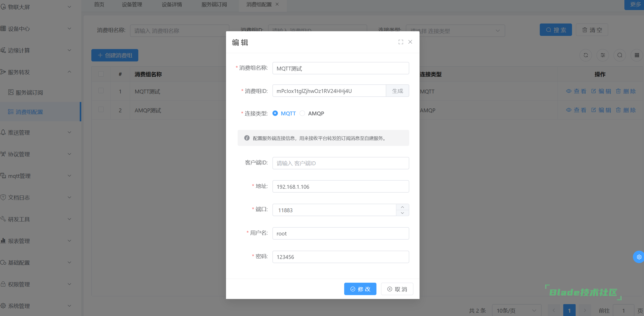Click the refresh icon above the table
The width and height of the screenshot is (644, 316).
tap(586, 55)
